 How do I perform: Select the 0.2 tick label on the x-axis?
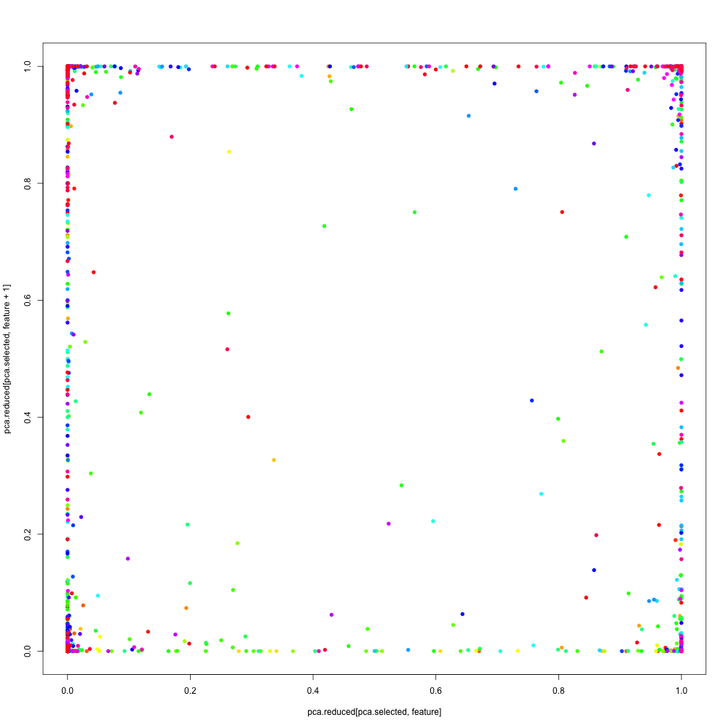tap(191, 686)
